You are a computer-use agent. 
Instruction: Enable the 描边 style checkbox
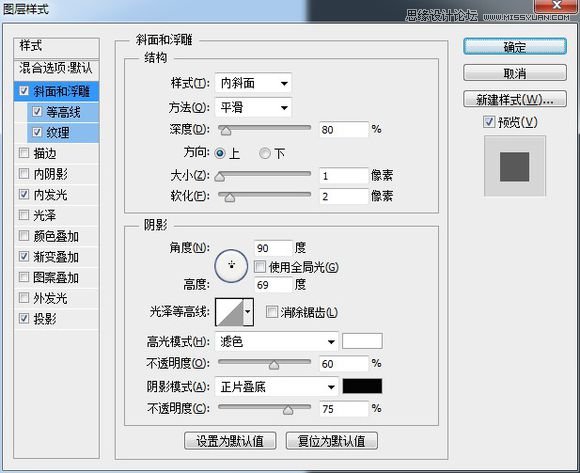[24, 152]
